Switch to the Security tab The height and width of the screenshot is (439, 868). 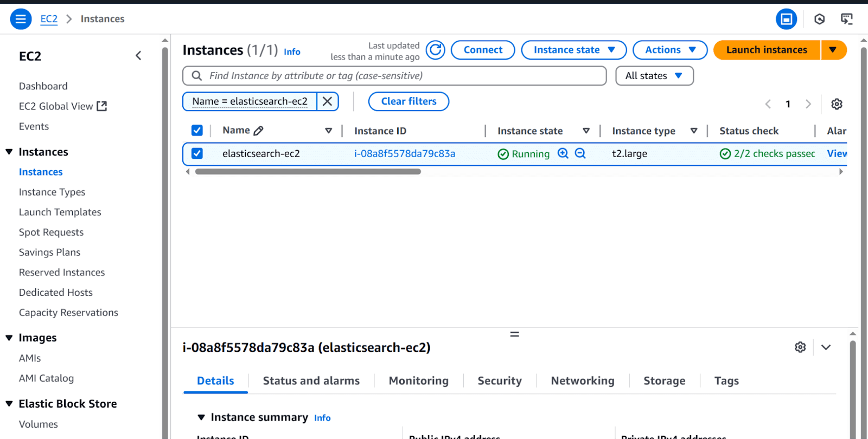(499, 381)
